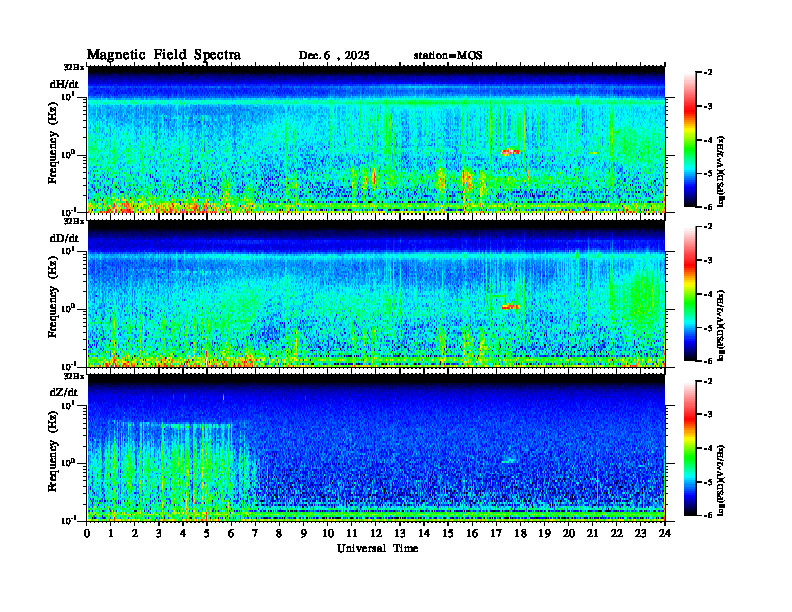This screenshot has width=792, height=612.
Task: Click the "32Hz" label atop the dD/dt panel
Action: click(74, 221)
